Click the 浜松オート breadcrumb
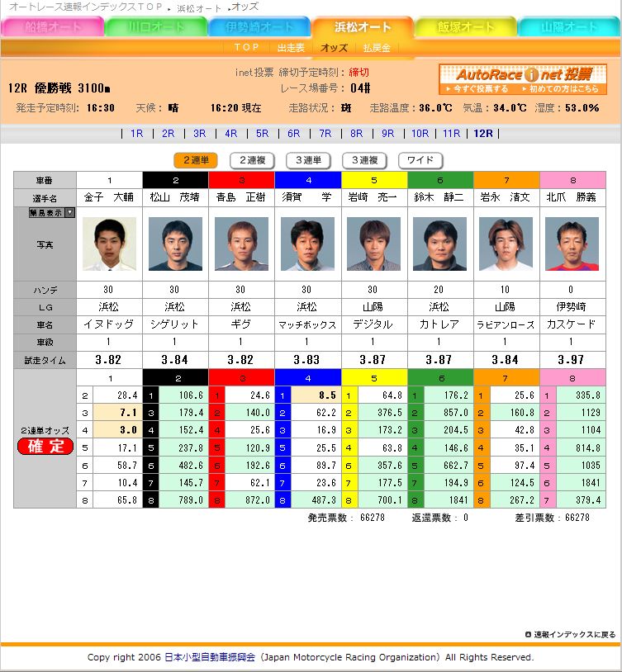 pos(198,8)
